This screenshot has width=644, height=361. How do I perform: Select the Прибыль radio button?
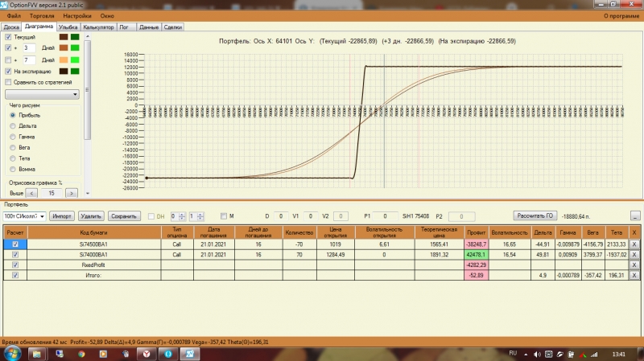(x=13, y=115)
